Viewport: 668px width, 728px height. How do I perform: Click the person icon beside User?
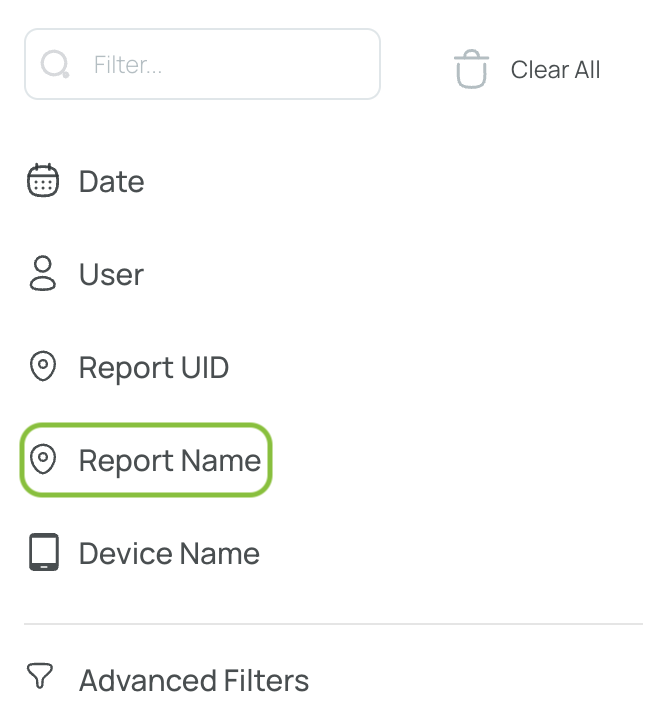(x=43, y=273)
